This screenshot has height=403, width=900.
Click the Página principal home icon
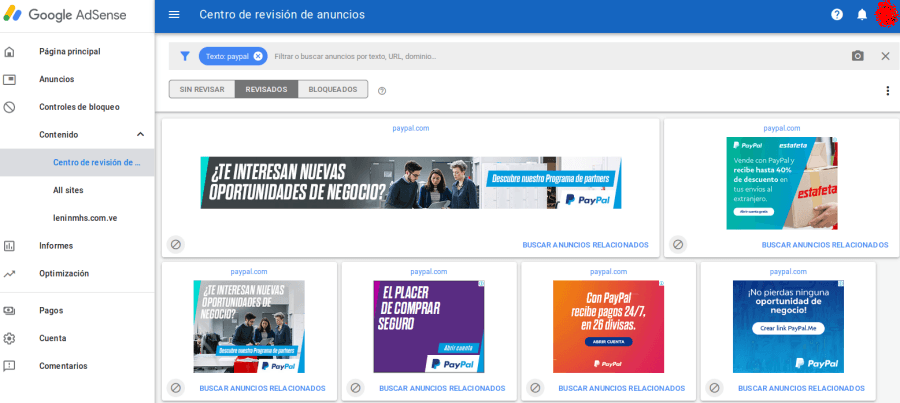pyautogui.click(x=9, y=52)
